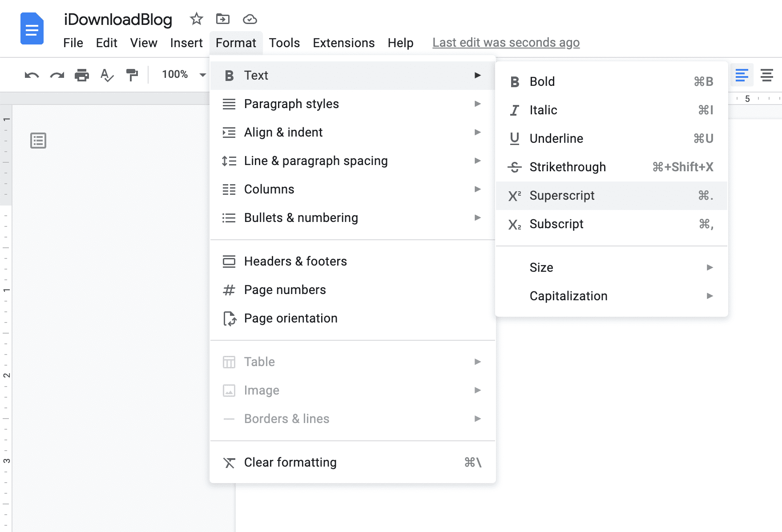This screenshot has height=532, width=782.
Task: Select Clear formatting menu item
Action: point(353,463)
